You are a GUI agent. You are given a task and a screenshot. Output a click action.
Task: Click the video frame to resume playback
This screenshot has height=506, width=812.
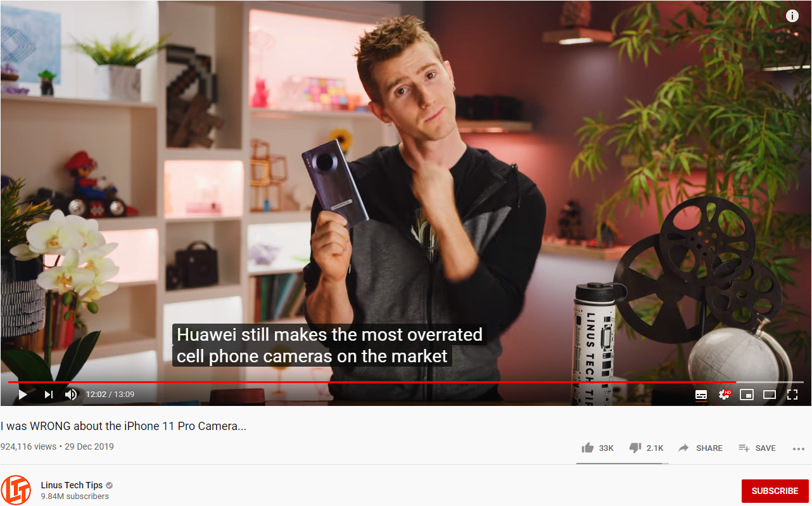tap(405, 190)
